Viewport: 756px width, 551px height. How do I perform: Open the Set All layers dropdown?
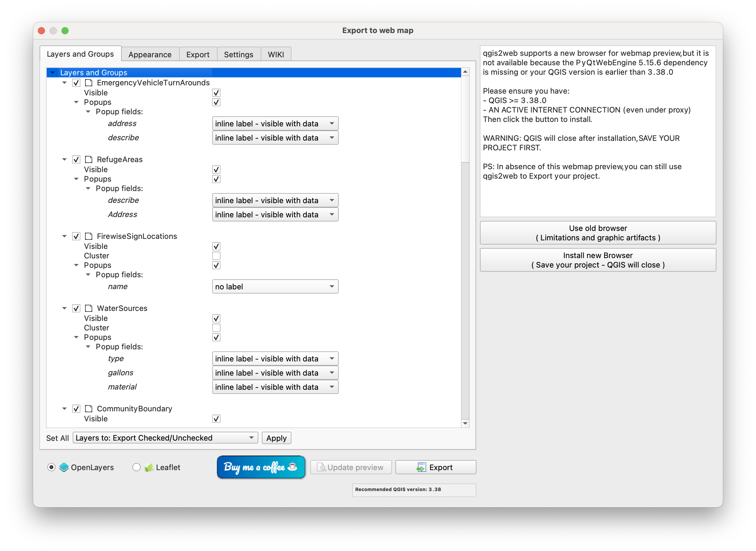(165, 438)
